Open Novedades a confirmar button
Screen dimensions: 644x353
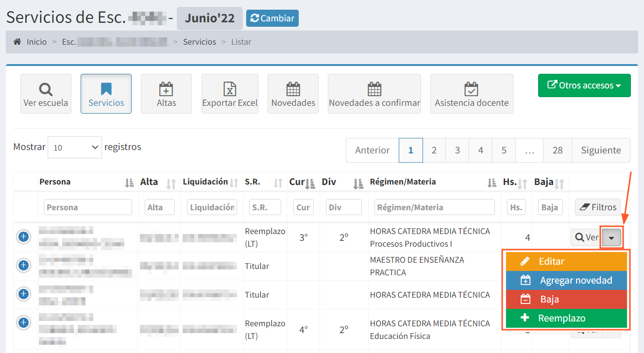374,94
